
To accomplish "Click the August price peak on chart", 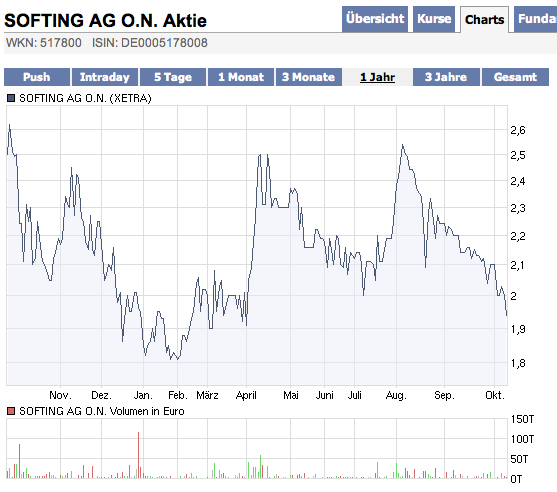I will (402, 145).
